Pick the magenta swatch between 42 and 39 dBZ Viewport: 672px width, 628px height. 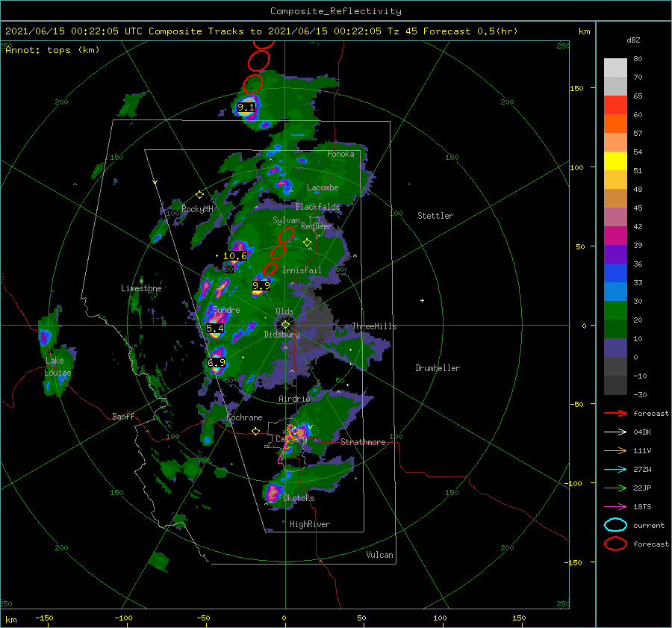click(615, 236)
